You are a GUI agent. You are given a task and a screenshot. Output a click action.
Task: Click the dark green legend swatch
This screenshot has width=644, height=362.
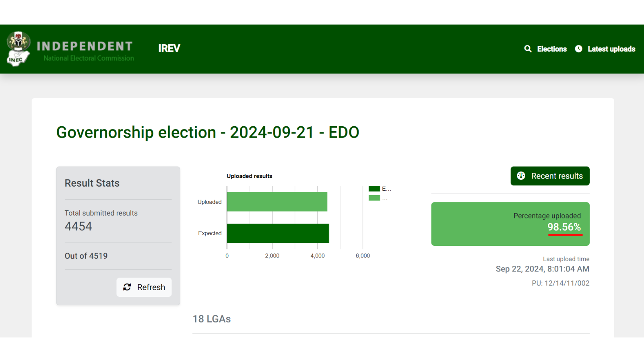(374, 189)
